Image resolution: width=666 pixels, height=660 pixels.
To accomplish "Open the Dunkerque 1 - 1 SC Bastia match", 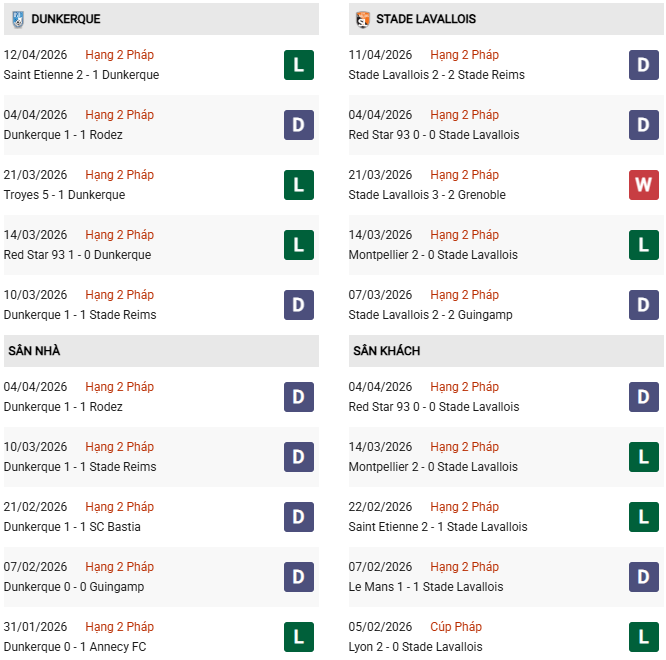I will pos(72,527).
